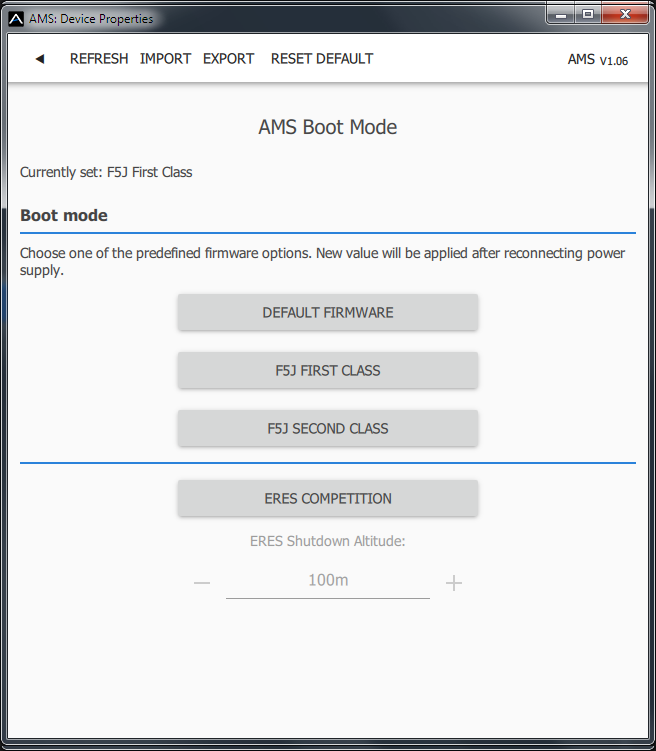
Task: Choose the F5J SECOND CLASS firmware
Action: click(328, 429)
